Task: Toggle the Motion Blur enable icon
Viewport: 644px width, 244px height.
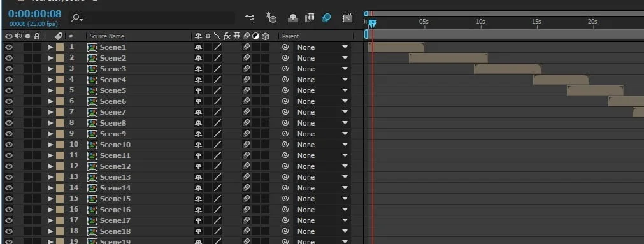Action: point(326,18)
